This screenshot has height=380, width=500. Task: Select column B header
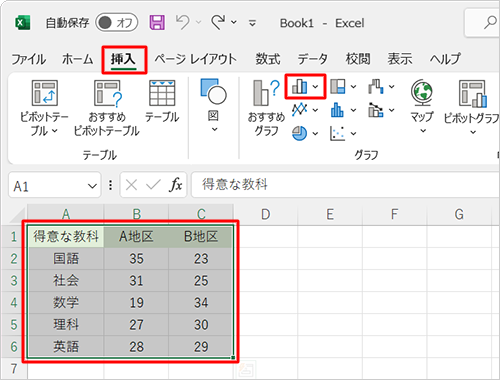coord(136,214)
